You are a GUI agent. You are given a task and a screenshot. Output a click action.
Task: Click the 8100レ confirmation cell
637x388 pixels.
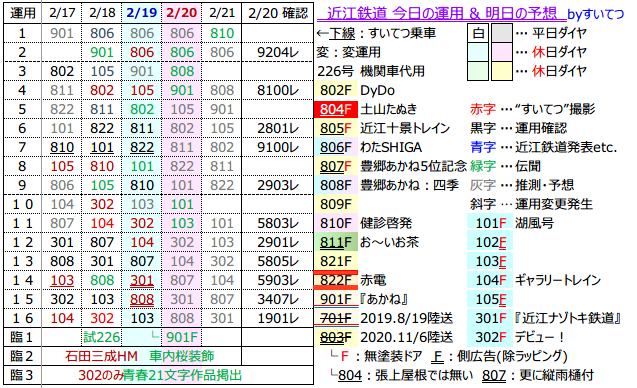(278, 90)
